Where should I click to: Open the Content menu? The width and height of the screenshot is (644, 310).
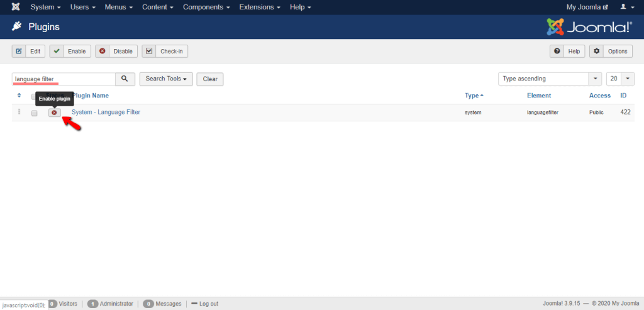coord(158,7)
